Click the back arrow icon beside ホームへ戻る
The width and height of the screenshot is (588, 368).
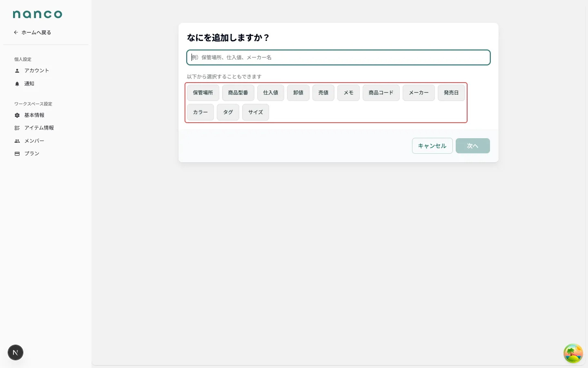tap(16, 32)
